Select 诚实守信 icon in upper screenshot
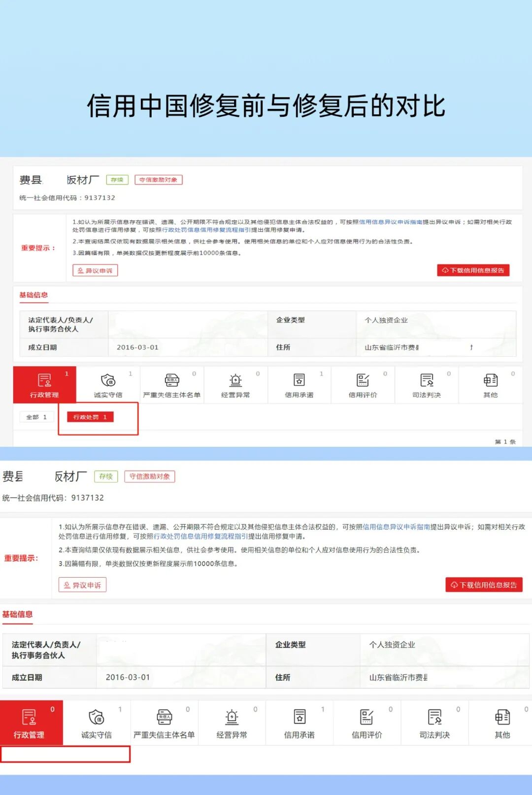Viewport: 532px width, 795px height. (x=108, y=380)
